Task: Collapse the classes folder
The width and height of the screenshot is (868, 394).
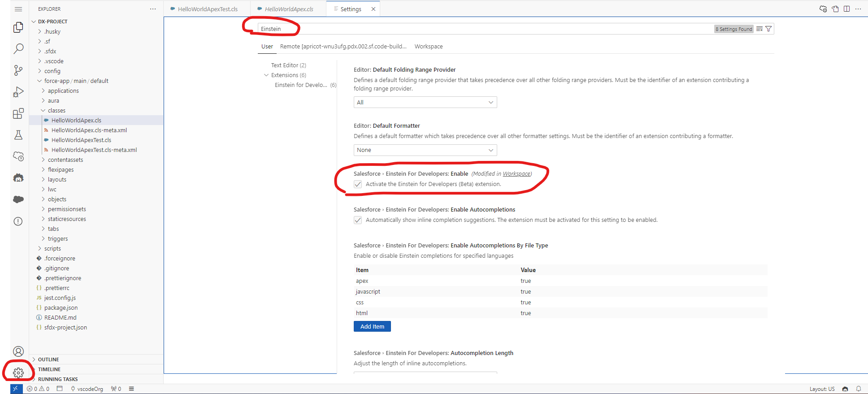Action: pyautogui.click(x=43, y=110)
